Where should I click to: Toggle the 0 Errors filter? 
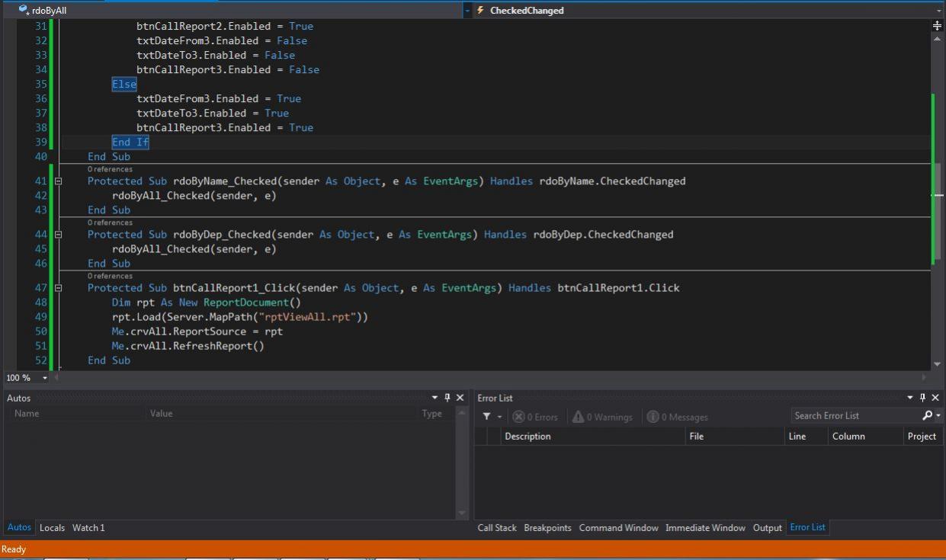(x=535, y=417)
